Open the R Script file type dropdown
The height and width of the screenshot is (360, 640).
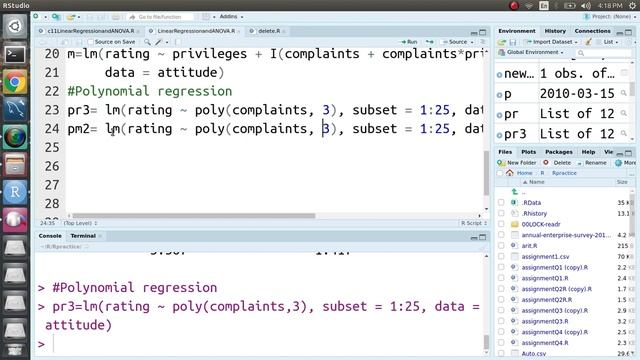pos(473,223)
